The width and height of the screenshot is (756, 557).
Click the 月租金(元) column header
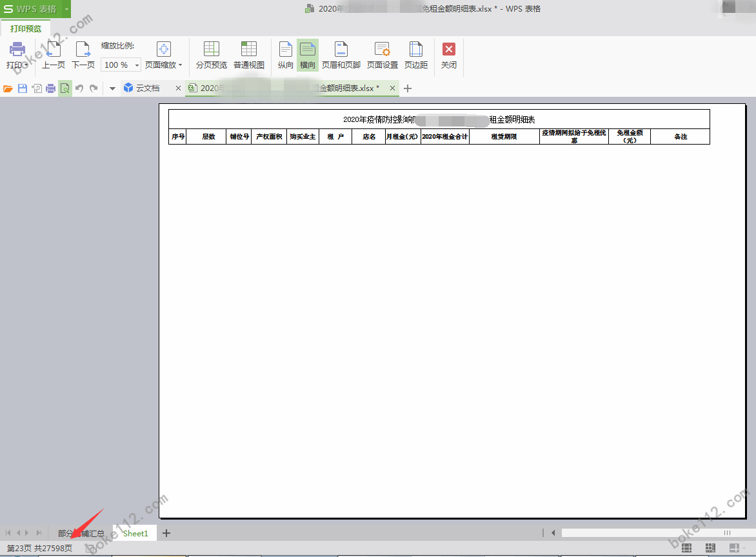[403, 136]
